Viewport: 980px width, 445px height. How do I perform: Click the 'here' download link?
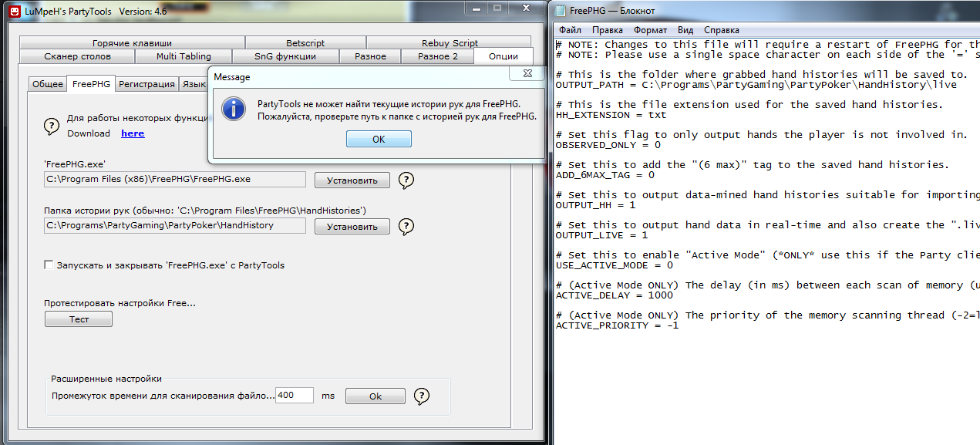(133, 133)
